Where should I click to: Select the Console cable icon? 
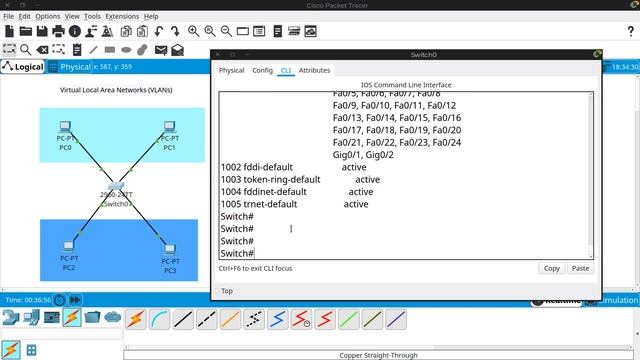coord(159,319)
